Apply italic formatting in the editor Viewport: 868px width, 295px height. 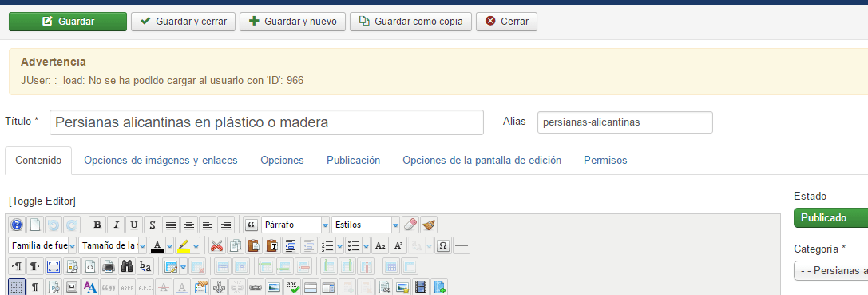pyautogui.click(x=117, y=225)
